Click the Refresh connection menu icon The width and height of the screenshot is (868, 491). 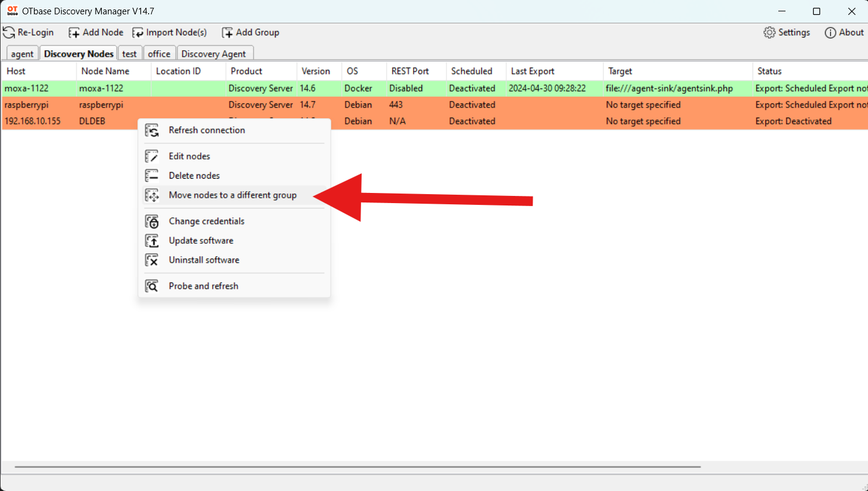click(152, 130)
